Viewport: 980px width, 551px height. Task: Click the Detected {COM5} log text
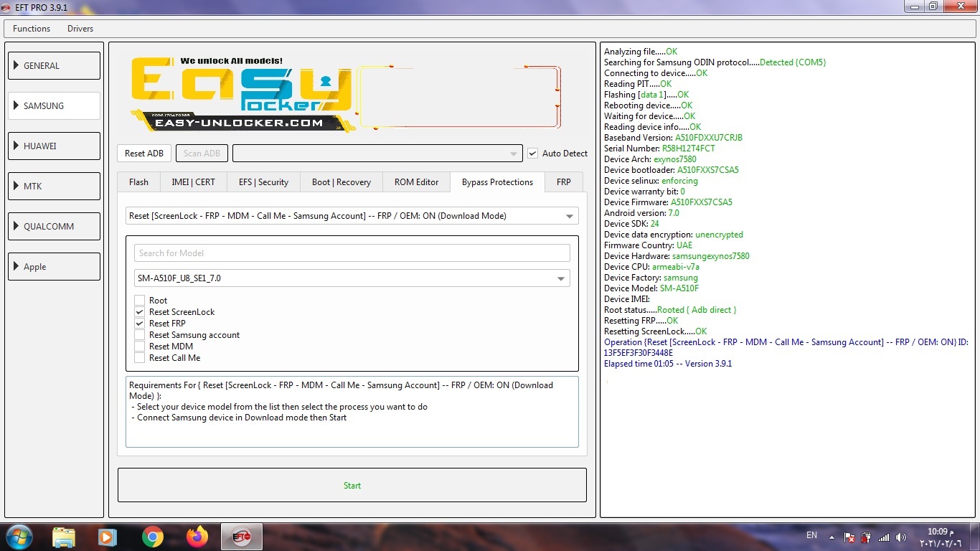(x=793, y=62)
